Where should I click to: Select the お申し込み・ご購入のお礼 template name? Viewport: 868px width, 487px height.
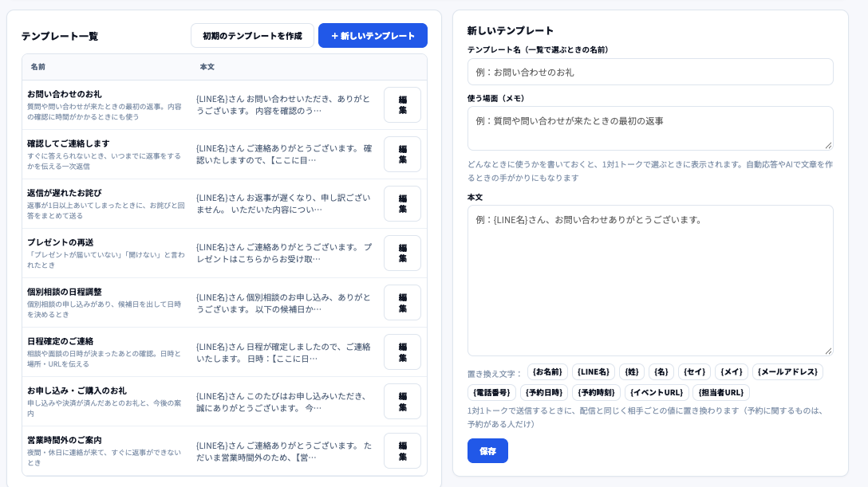point(77,391)
